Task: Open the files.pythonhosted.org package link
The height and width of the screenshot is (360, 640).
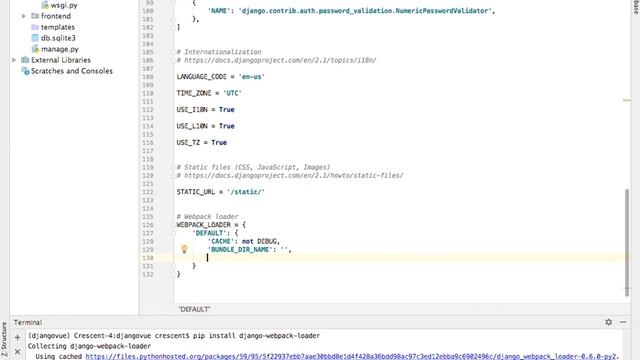Action: click(351, 356)
